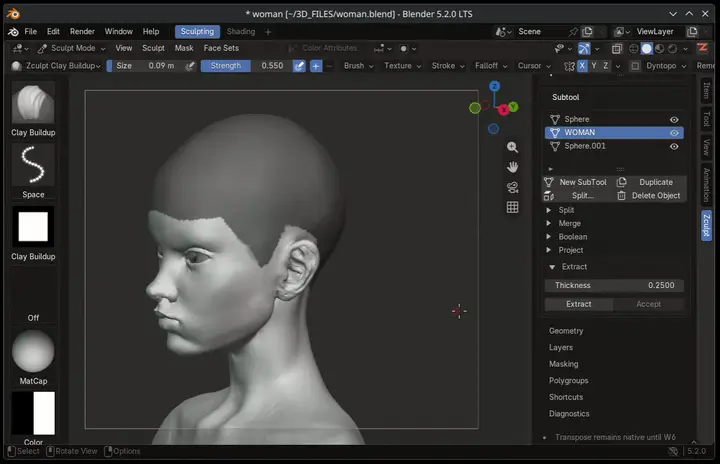Screen dimensions: 720x464
Task: Open the Mask menu in header
Action: (x=184, y=48)
